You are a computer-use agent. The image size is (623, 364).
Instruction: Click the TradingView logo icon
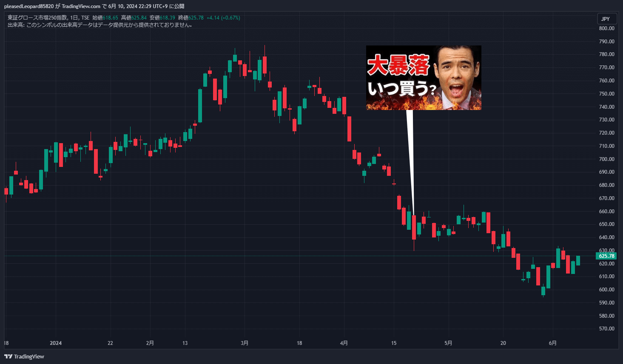coord(8,356)
